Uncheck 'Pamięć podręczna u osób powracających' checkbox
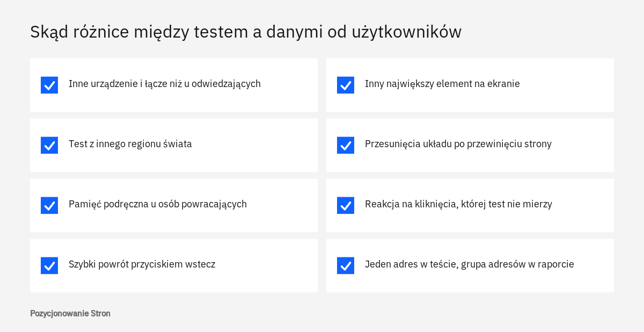 coord(49,205)
